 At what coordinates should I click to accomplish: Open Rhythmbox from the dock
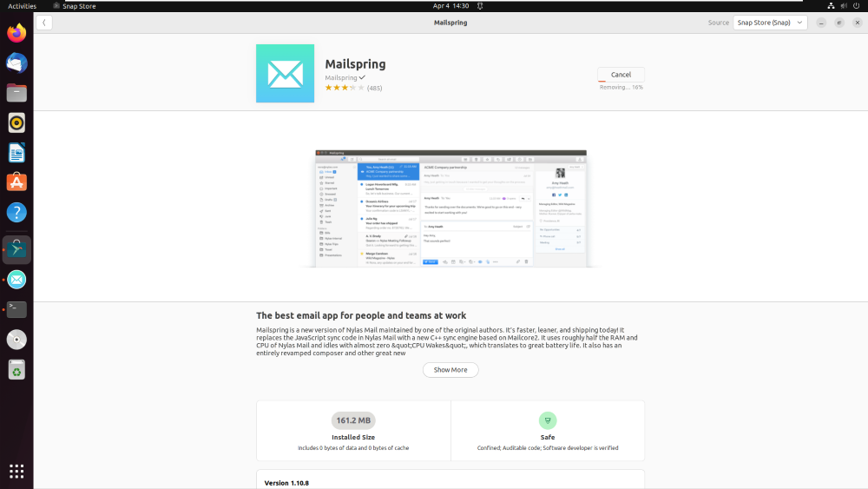[16, 123]
